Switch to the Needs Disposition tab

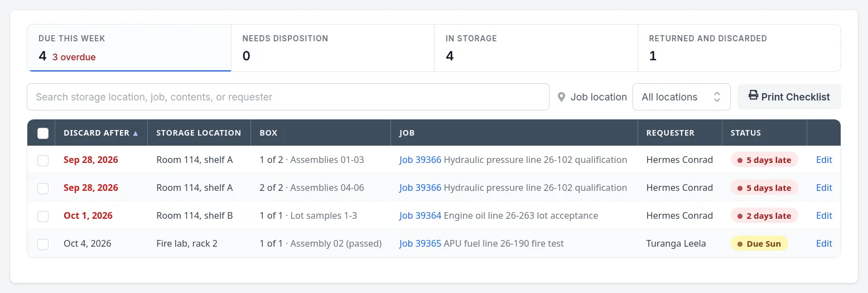[332, 48]
